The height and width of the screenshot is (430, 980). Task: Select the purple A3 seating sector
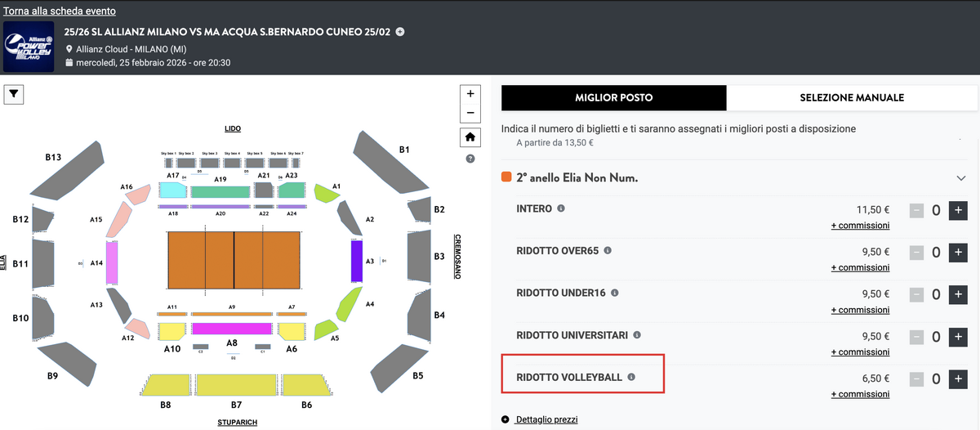click(x=356, y=262)
